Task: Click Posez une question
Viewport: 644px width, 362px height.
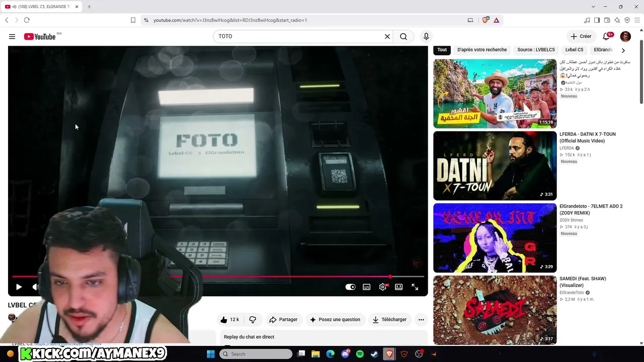Action: [x=335, y=320]
